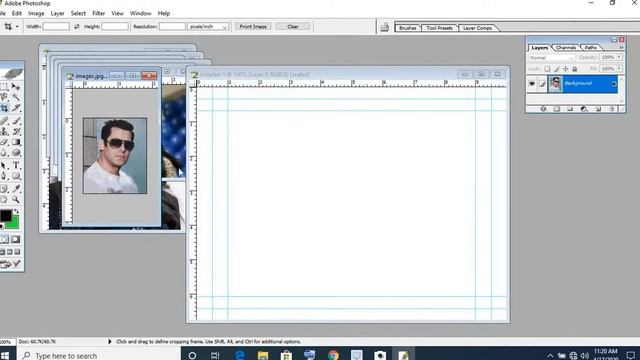Switch to Quick Mask Mode

click(16, 239)
